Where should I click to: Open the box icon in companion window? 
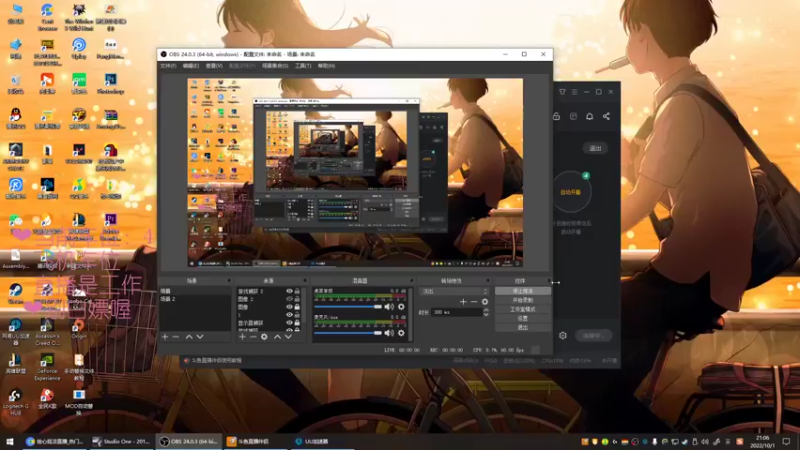coord(573,116)
